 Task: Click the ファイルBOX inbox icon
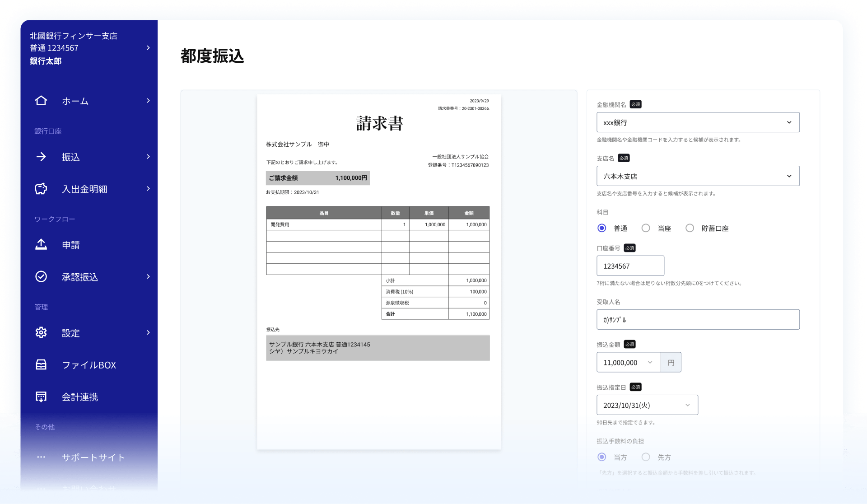tap(41, 364)
